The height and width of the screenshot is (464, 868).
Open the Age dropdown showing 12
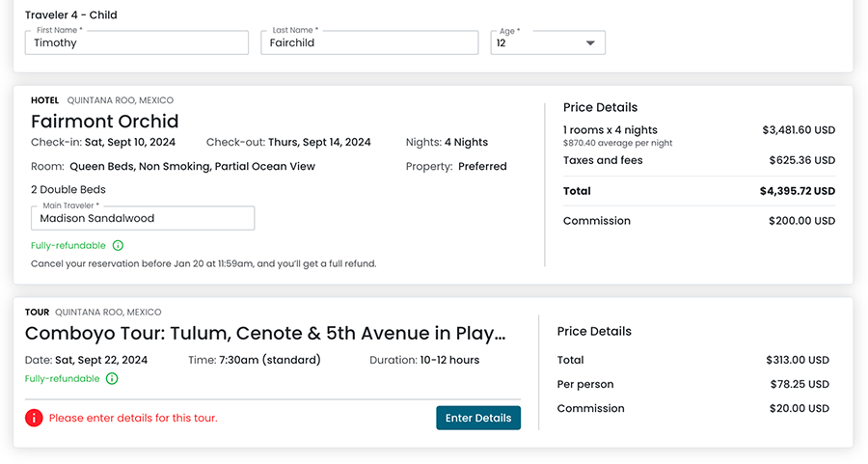(x=547, y=43)
